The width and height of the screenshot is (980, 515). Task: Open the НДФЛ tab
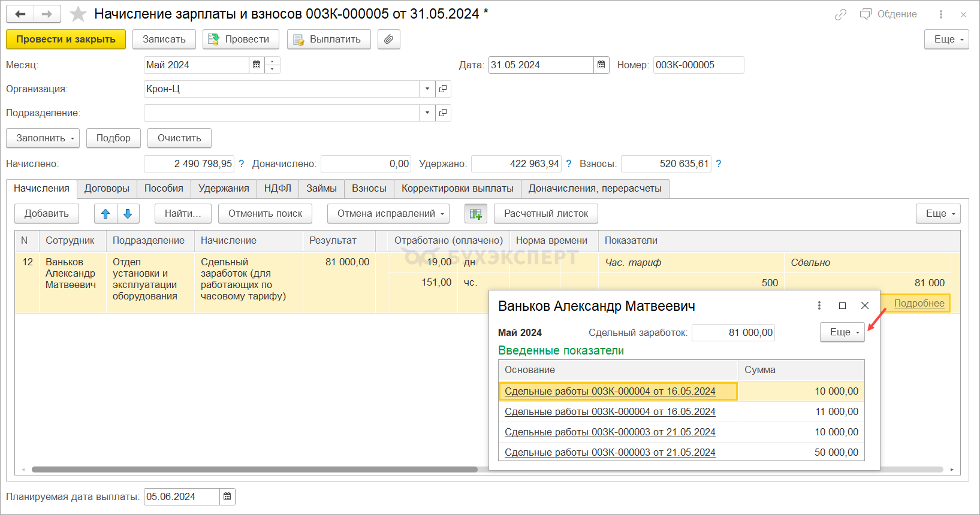[278, 188]
